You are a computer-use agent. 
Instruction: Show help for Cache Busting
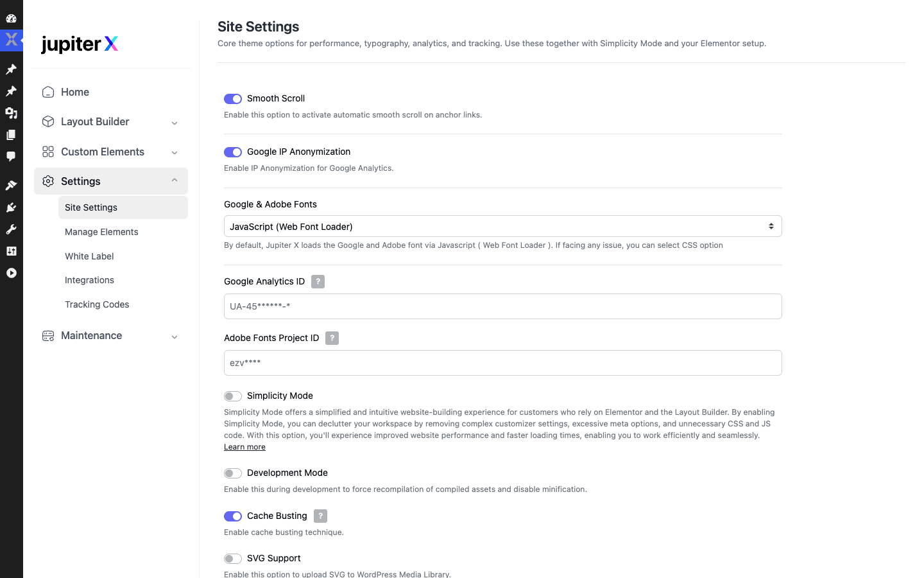[320, 516]
